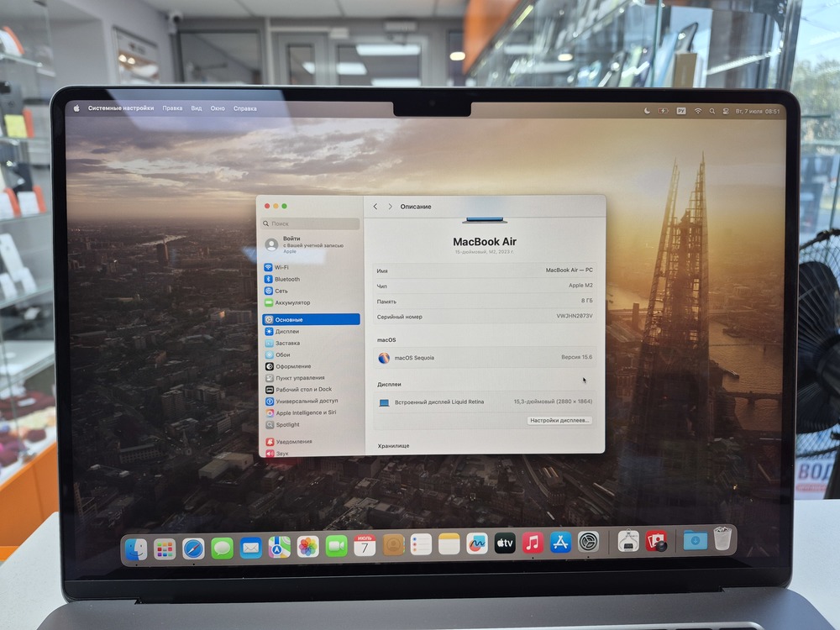The image size is (840, 630).
Task: Click the date and time in menu bar
Action: coord(758,112)
